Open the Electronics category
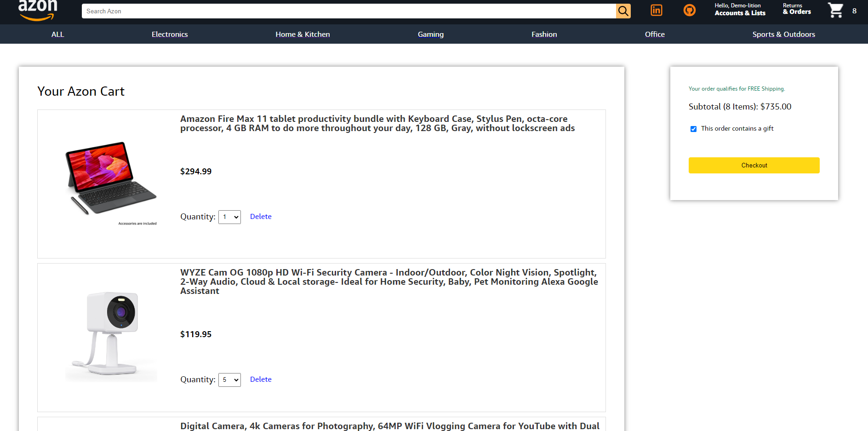 [170, 34]
